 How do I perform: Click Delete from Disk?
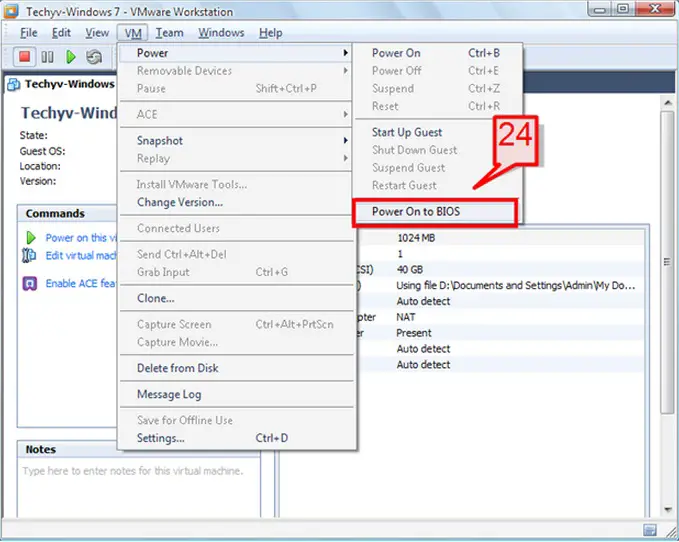tap(236, 368)
